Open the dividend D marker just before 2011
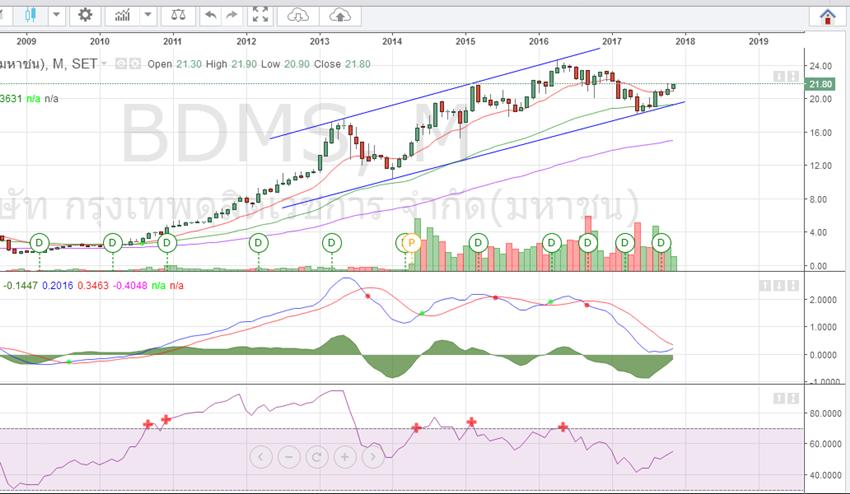Viewport: 850px width, 494px height. pos(167,242)
